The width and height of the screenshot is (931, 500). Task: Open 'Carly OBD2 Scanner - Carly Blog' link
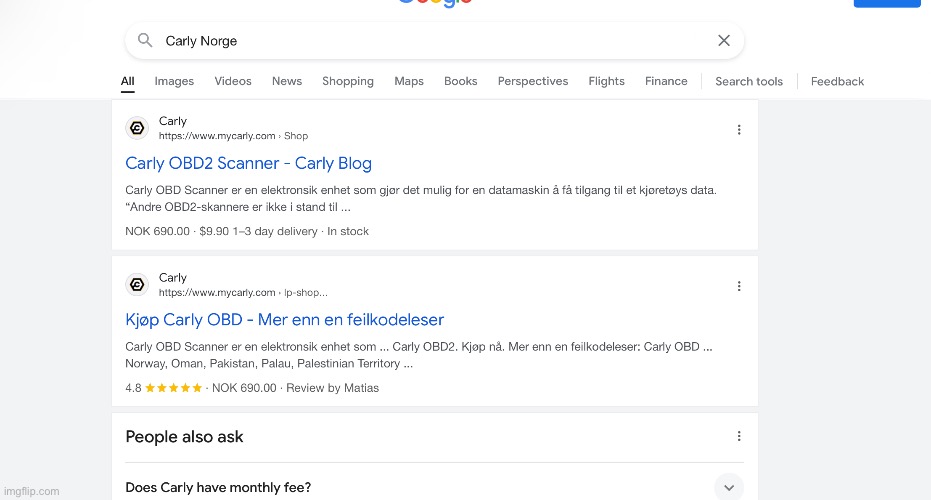(248, 163)
